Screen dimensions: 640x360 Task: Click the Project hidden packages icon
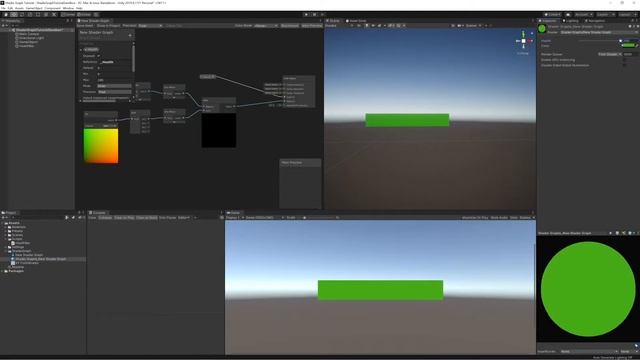[82, 218]
